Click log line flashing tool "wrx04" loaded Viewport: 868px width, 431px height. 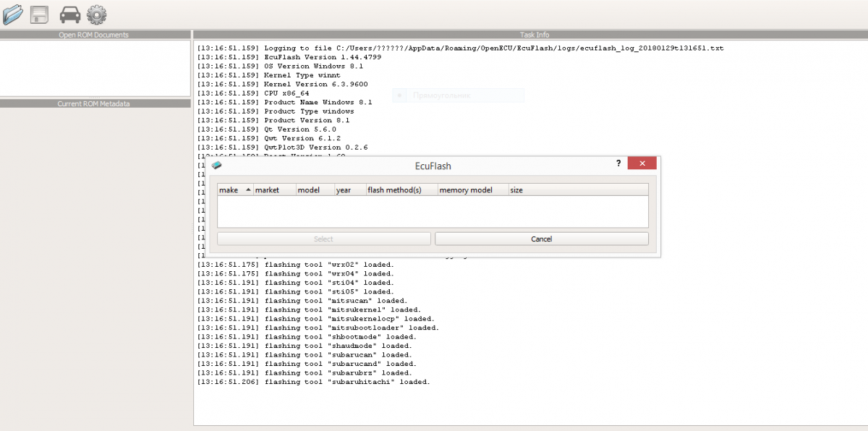coord(296,274)
